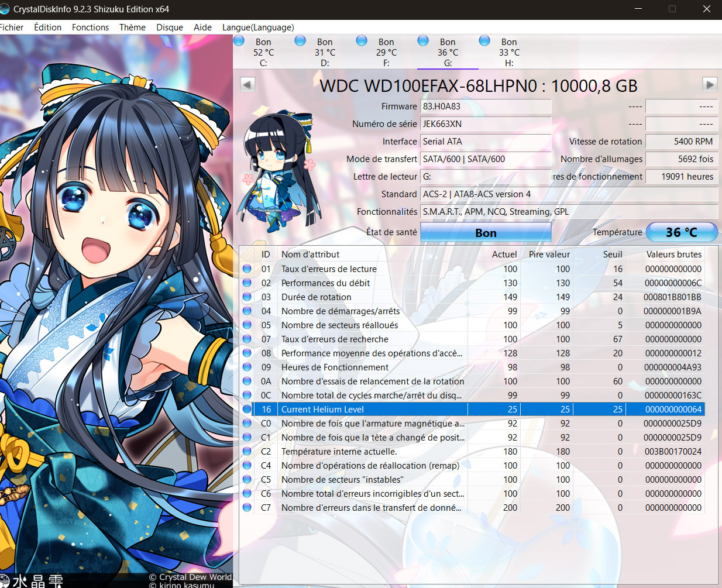
Task: Click rotation speed value 5400 RPM
Action: [x=682, y=142]
